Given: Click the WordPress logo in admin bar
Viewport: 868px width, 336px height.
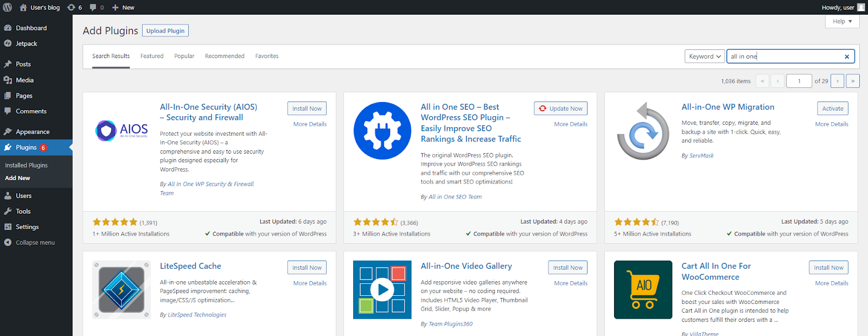Looking at the screenshot, I should click(8, 8).
